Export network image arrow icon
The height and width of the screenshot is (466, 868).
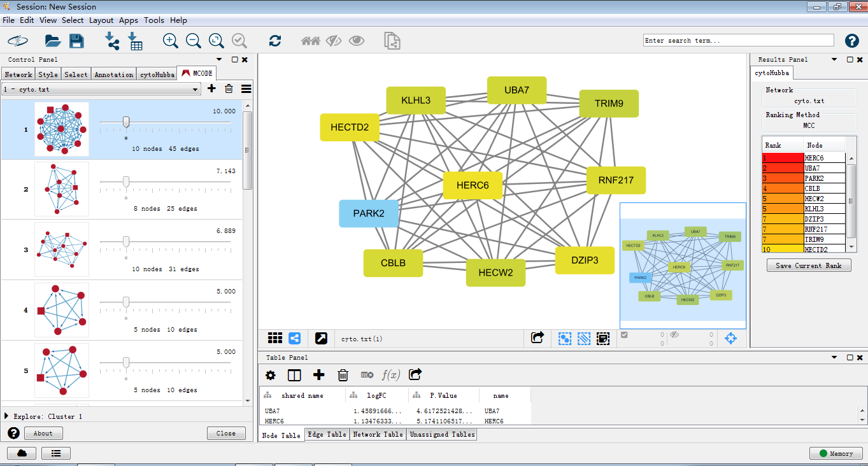538,337
